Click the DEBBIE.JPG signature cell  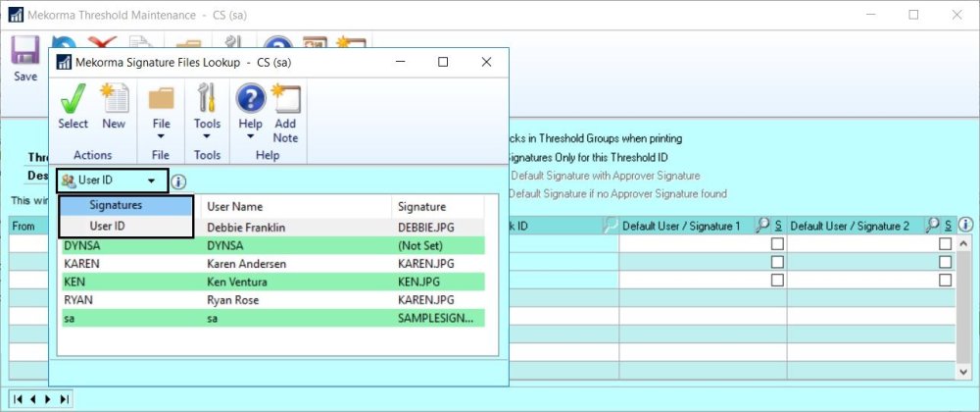click(x=427, y=228)
